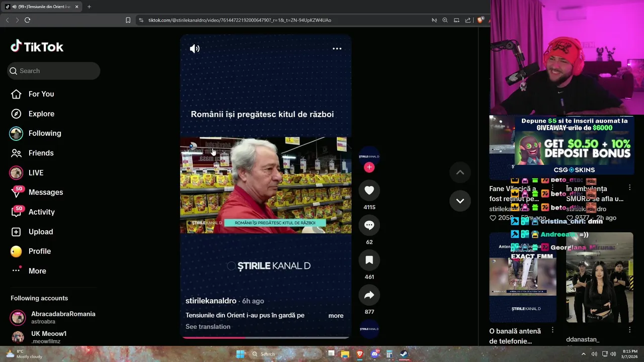Open the Calculator from the taskbar
The image size is (644, 362).
(x=389, y=354)
